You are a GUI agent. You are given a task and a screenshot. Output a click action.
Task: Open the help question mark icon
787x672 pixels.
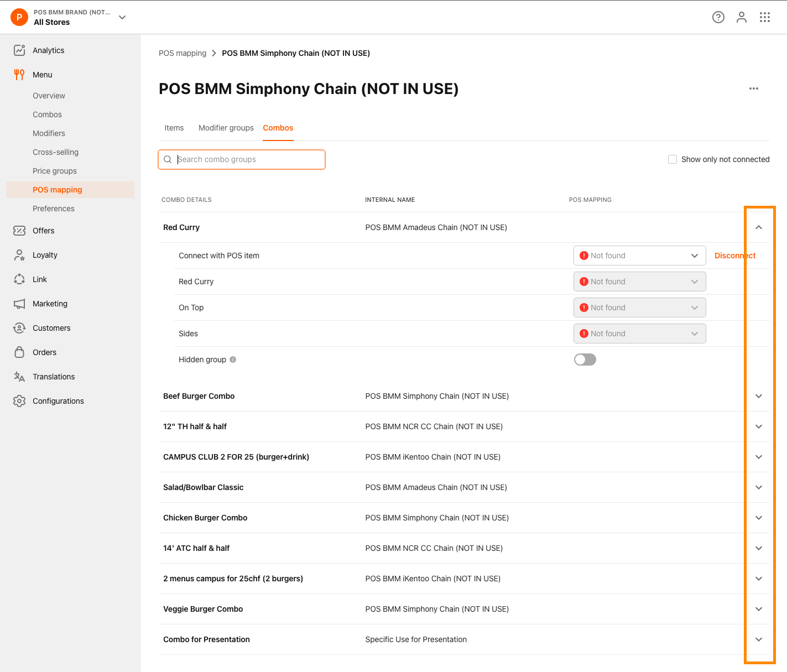coord(718,17)
